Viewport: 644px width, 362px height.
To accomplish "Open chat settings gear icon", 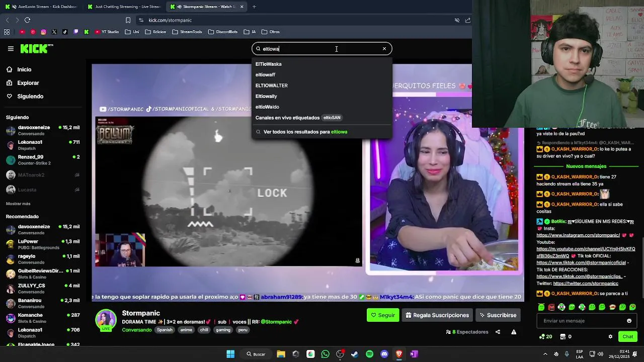I will (610, 336).
